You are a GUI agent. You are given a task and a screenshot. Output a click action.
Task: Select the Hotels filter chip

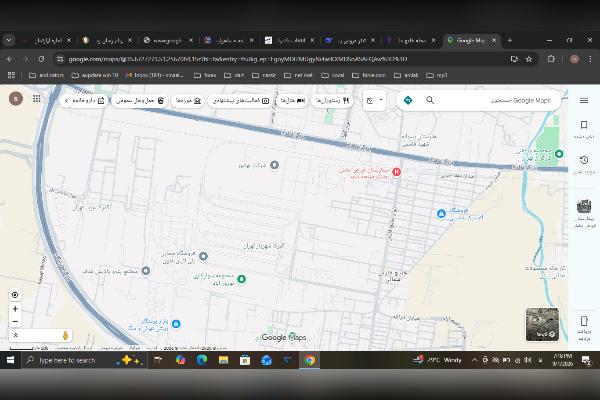pyautogui.click(x=292, y=100)
